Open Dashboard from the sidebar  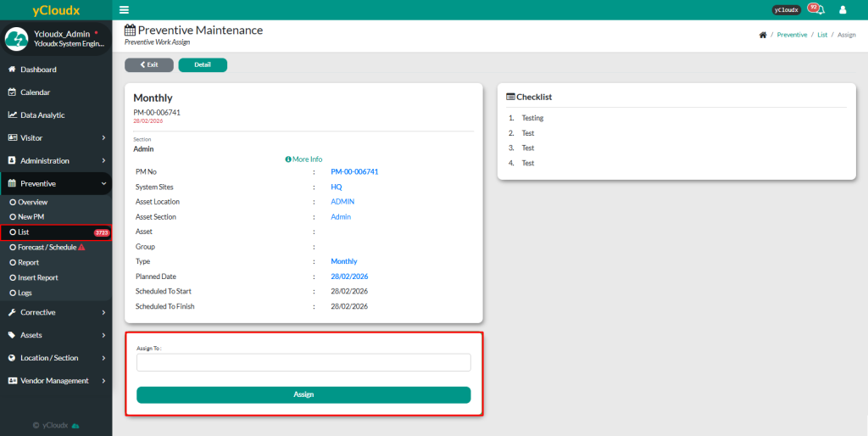pos(38,70)
